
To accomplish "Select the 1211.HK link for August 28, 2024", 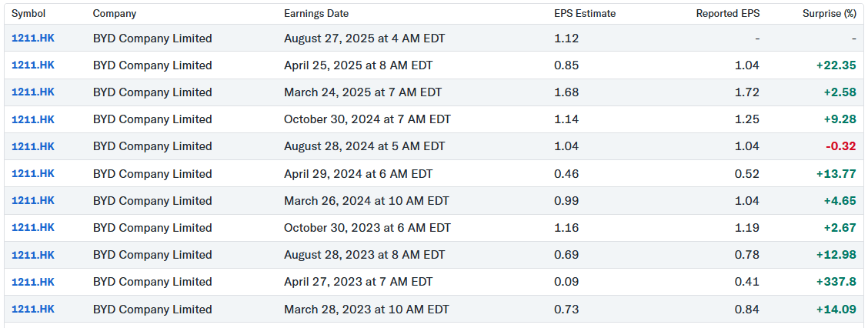I will pyautogui.click(x=32, y=146).
